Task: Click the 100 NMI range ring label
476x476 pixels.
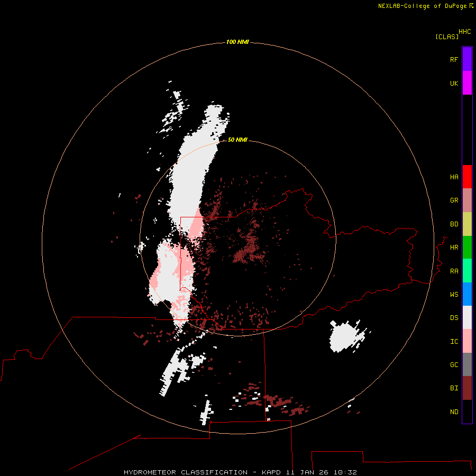Action: click(237, 42)
